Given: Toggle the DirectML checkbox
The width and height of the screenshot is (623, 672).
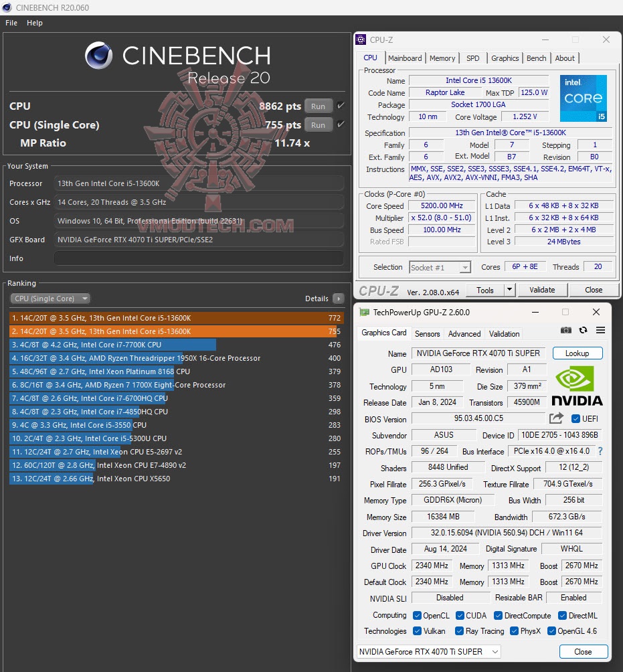Looking at the screenshot, I should click(562, 615).
